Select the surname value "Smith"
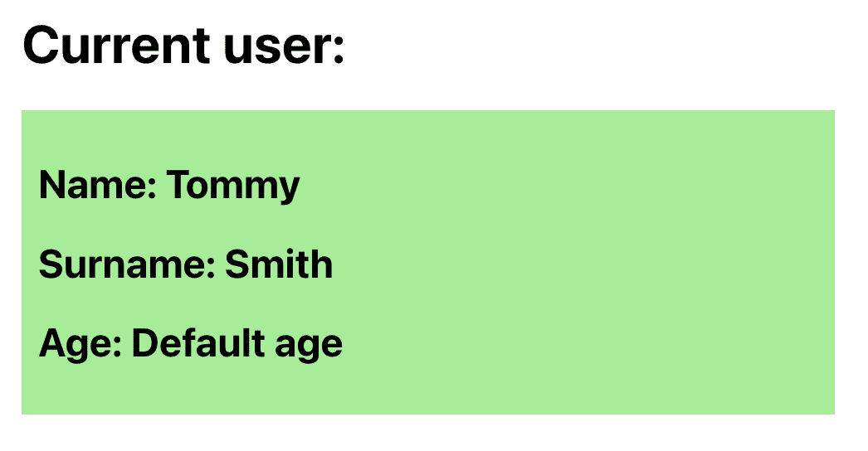The height and width of the screenshot is (451, 868). 279,264
